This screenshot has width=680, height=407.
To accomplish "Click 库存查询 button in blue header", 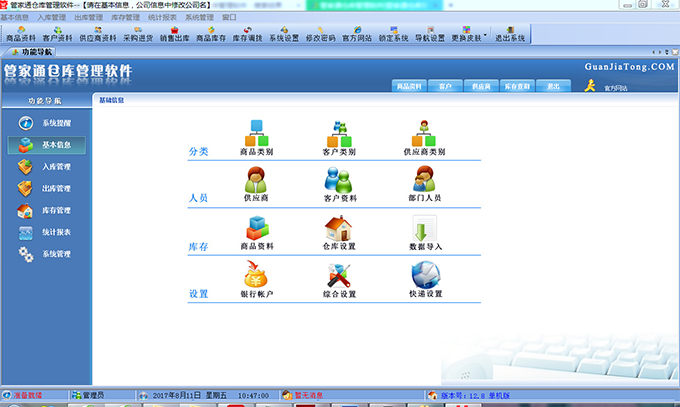I will point(517,86).
